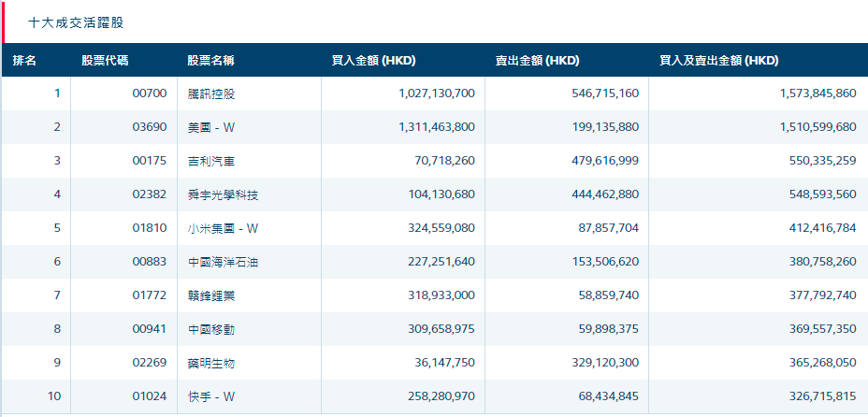
Task: Click the 賣出金額 (HKD) column header
Action: point(537,61)
